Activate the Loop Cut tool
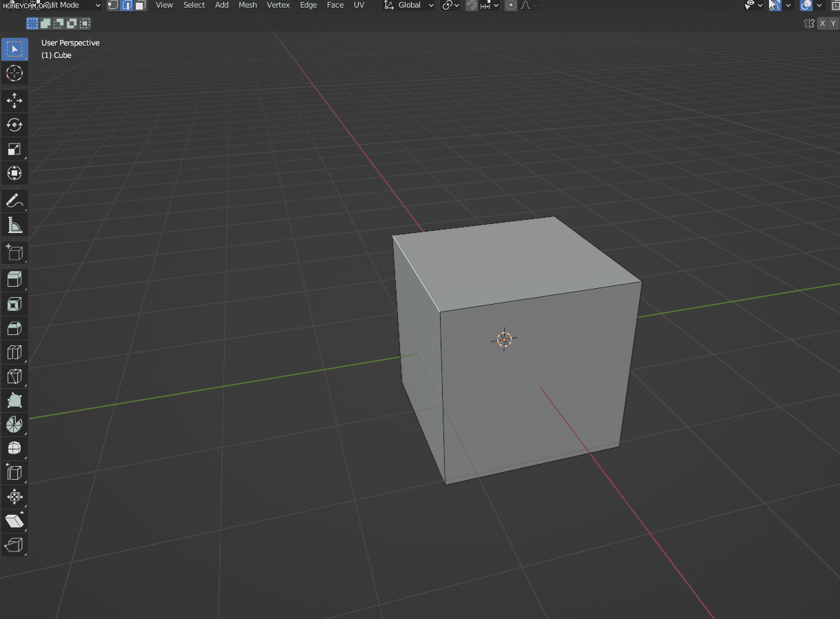This screenshot has width=840, height=619. tap(14, 352)
